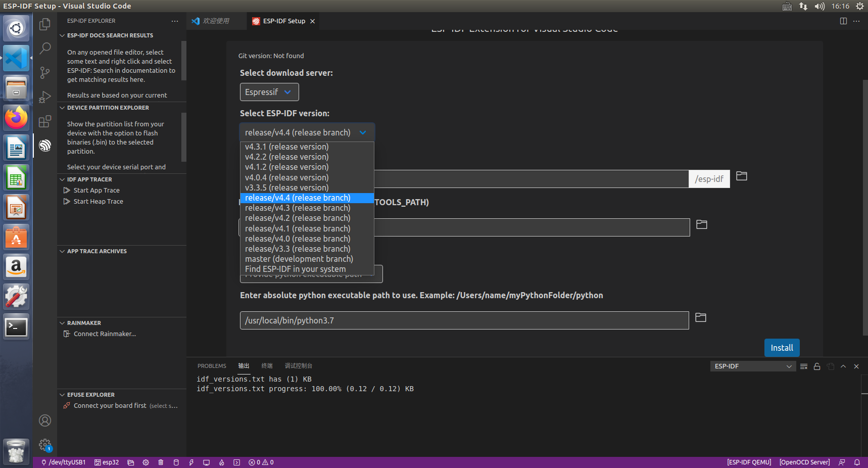Select v4.3.1 release version option

tap(307, 147)
